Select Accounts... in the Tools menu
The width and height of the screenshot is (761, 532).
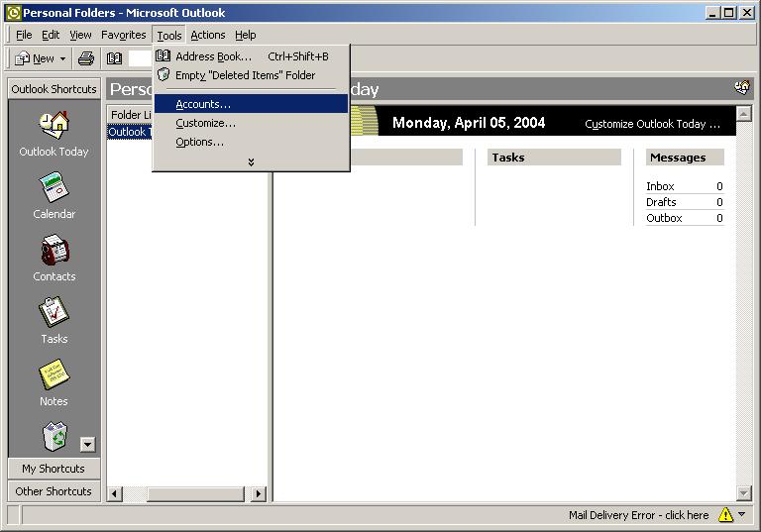[x=203, y=104]
